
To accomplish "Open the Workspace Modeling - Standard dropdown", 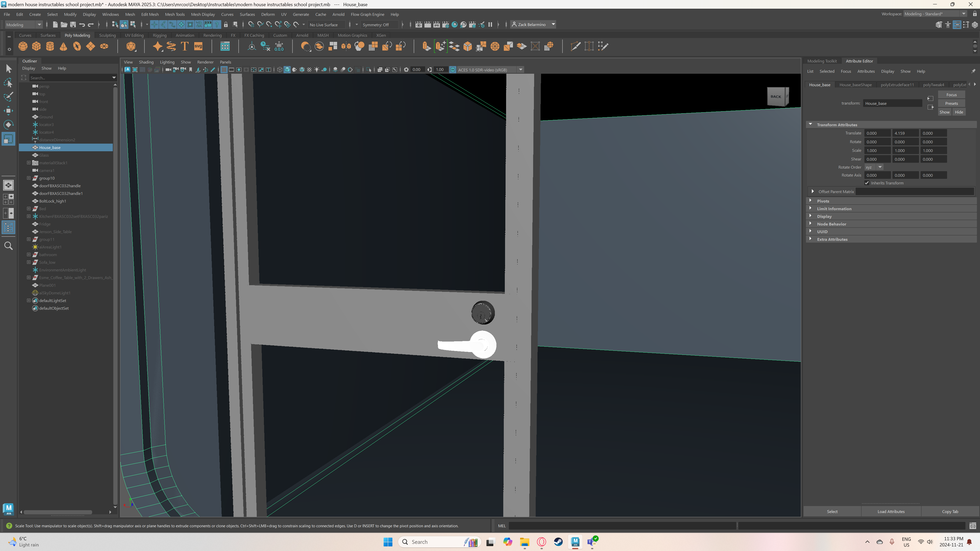I will (935, 14).
